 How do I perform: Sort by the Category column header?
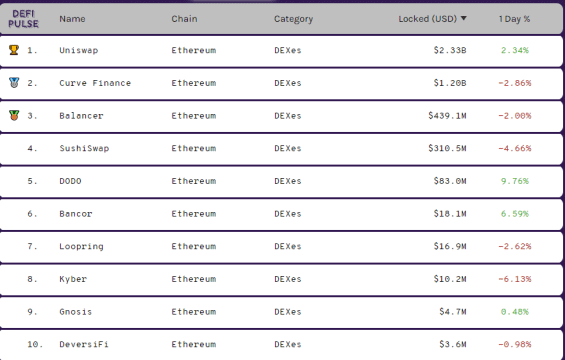pos(293,19)
